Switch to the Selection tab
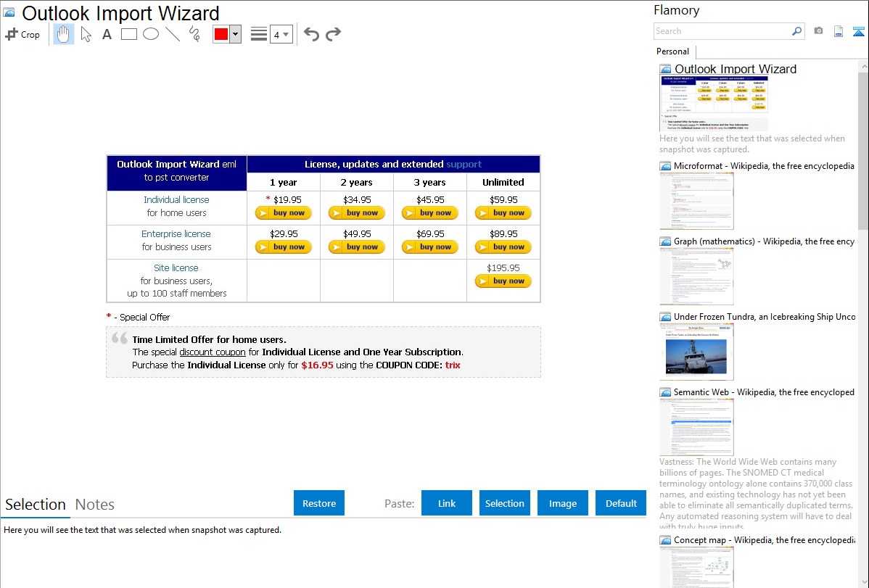The image size is (869, 588). 36,505
